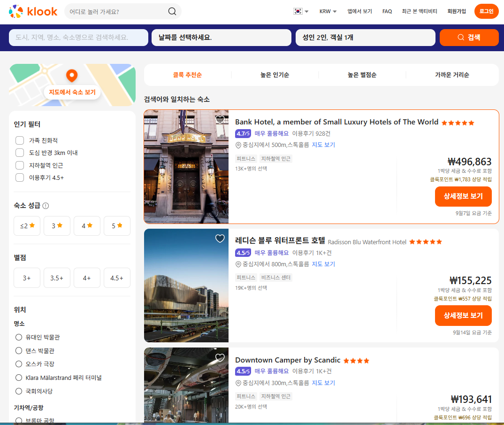Click 상세정보 보기 for Bank Hotel
The image size is (504, 425).
463,196
